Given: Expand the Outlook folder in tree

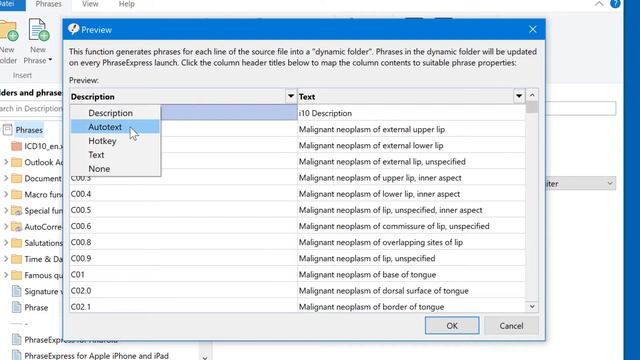Looking at the screenshot, I should point(6,162).
